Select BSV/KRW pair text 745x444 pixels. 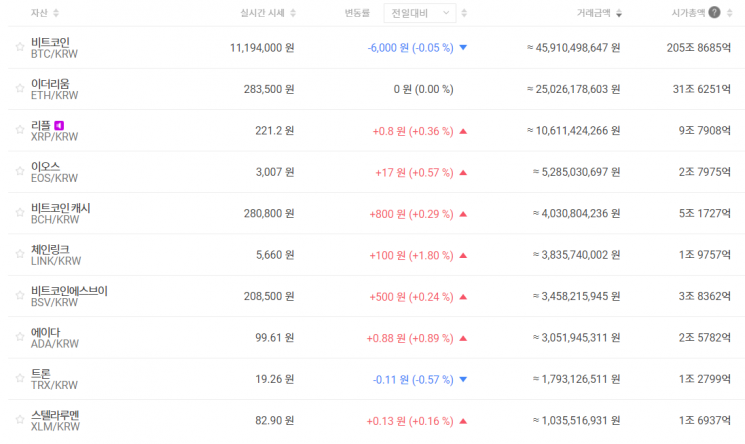pos(54,302)
